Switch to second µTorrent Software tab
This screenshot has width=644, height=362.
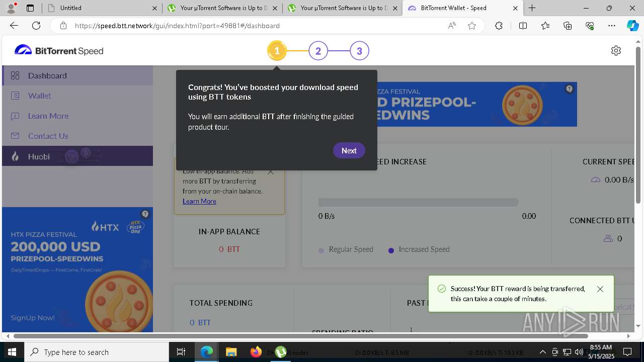pyautogui.click(x=342, y=8)
